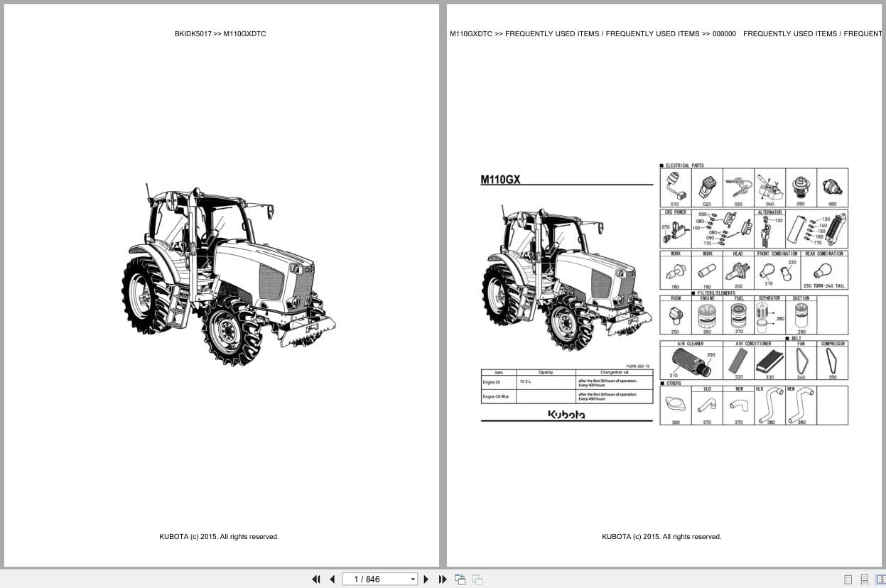Viewport: 886px width, 588px height.
Task: Select sensor part 060
Action: pos(832,187)
